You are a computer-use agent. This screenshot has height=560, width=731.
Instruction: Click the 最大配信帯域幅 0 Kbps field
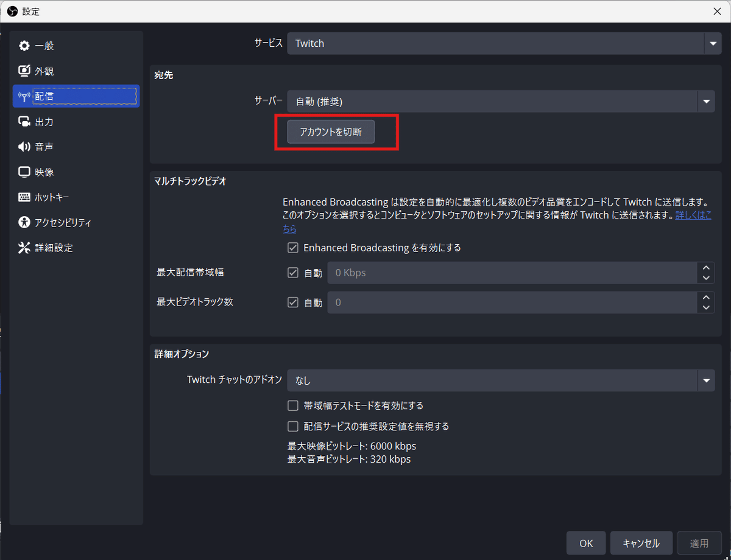click(x=512, y=273)
